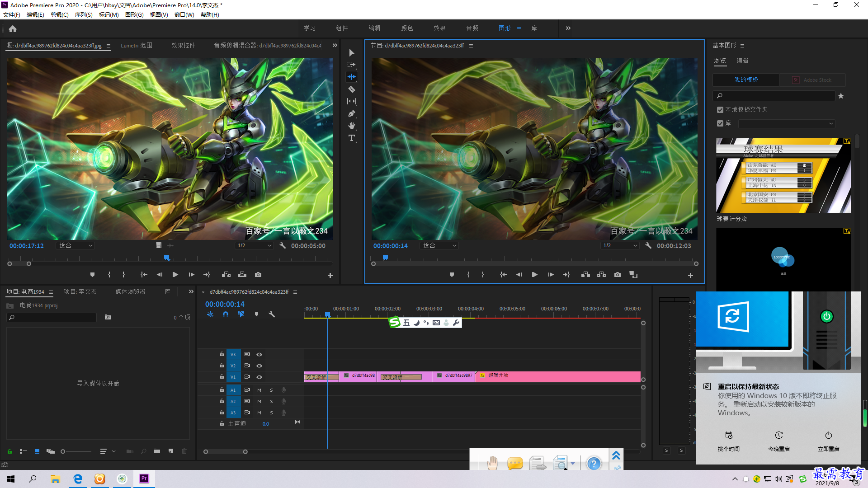Open the Essential Graphics panel menu
The height and width of the screenshot is (488, 868).
742,46
